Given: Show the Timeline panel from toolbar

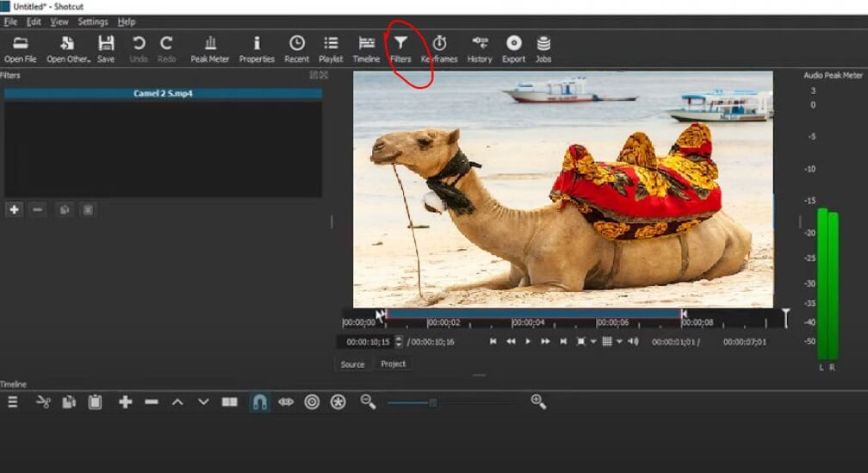Looking at the screenshot, I should tap(366, 49).
